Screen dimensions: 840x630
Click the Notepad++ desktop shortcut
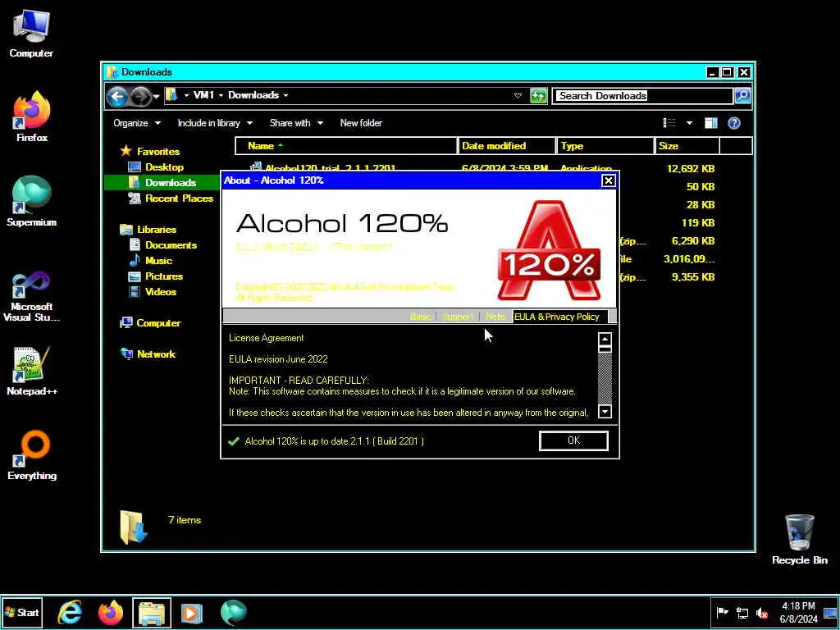(32, 371)
